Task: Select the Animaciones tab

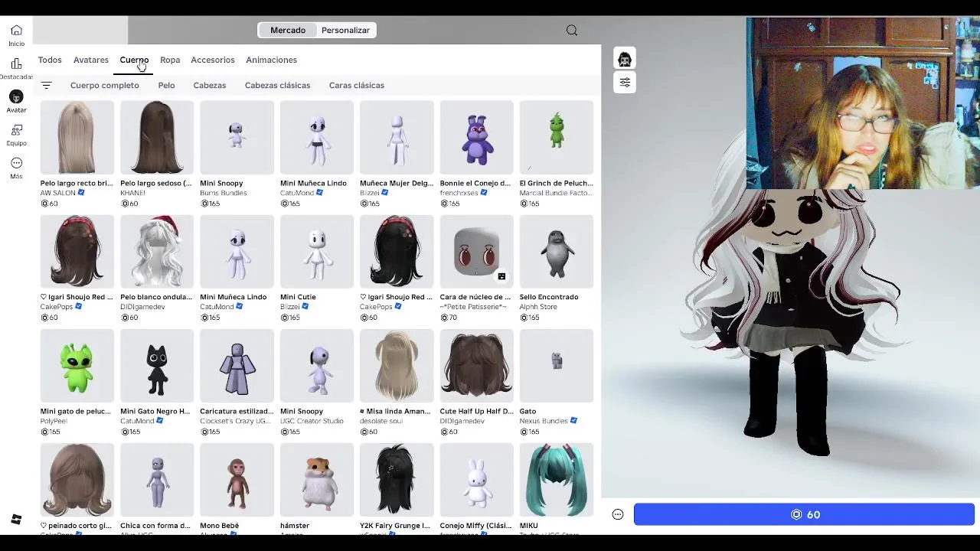Action: point(271,60)
